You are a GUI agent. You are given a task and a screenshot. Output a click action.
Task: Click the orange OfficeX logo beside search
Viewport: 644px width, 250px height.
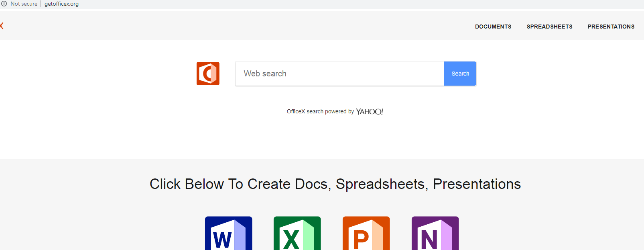point(208,74)
